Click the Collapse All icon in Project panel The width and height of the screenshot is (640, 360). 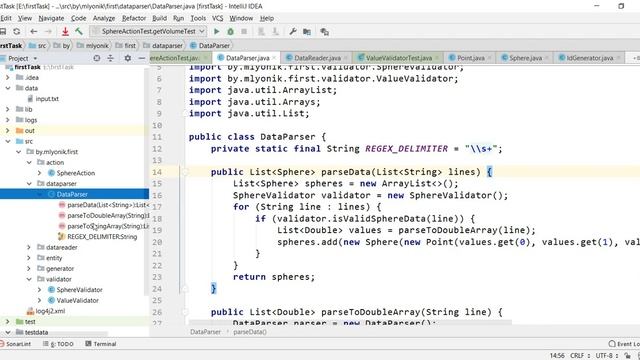click(111, 58)
